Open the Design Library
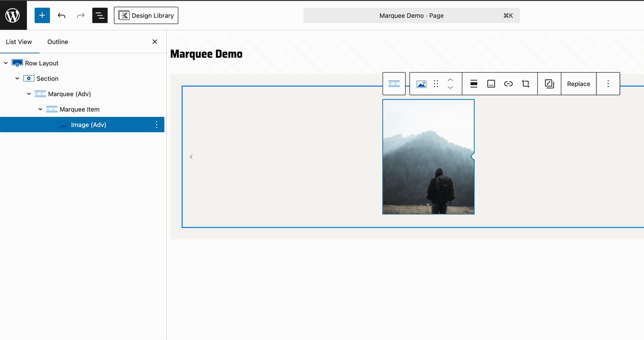The width and height of the screenshot is (644, 340). (146, 15)
